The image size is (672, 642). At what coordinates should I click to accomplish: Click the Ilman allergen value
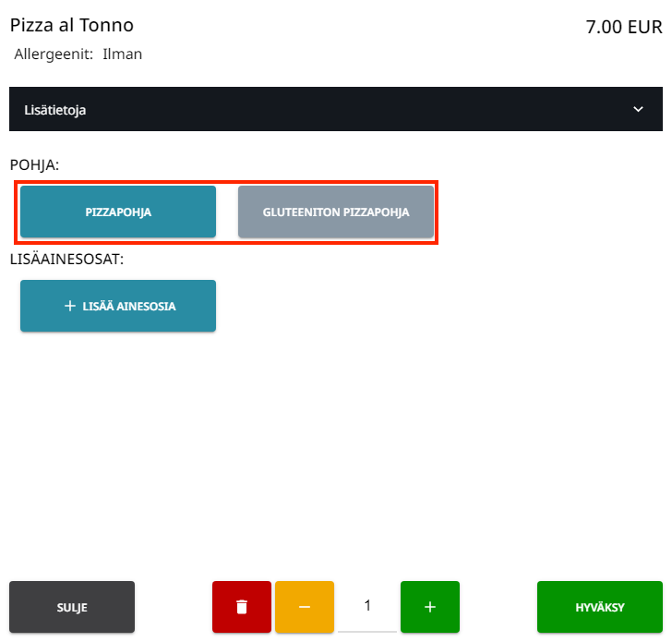tap(122, 55)
